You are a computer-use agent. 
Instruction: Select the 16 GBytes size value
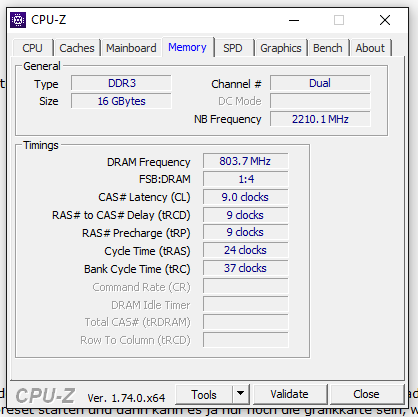(121, 101)
